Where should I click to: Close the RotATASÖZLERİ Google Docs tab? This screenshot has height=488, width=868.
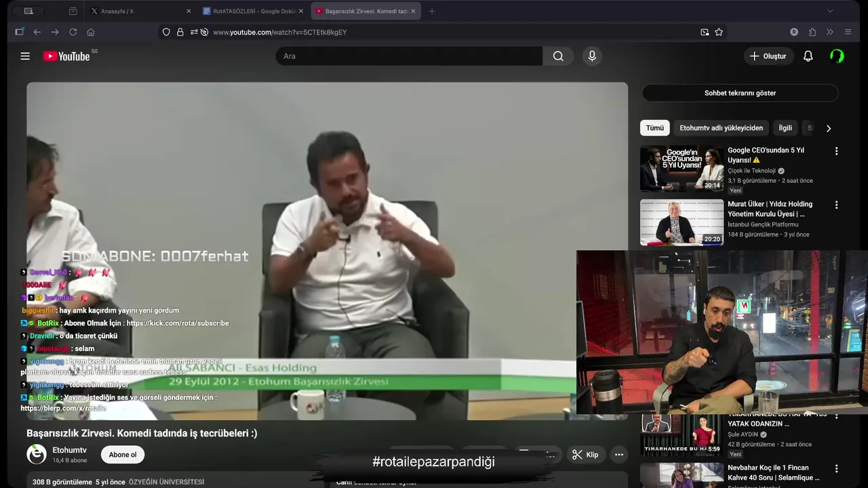[x=300, y=11]
